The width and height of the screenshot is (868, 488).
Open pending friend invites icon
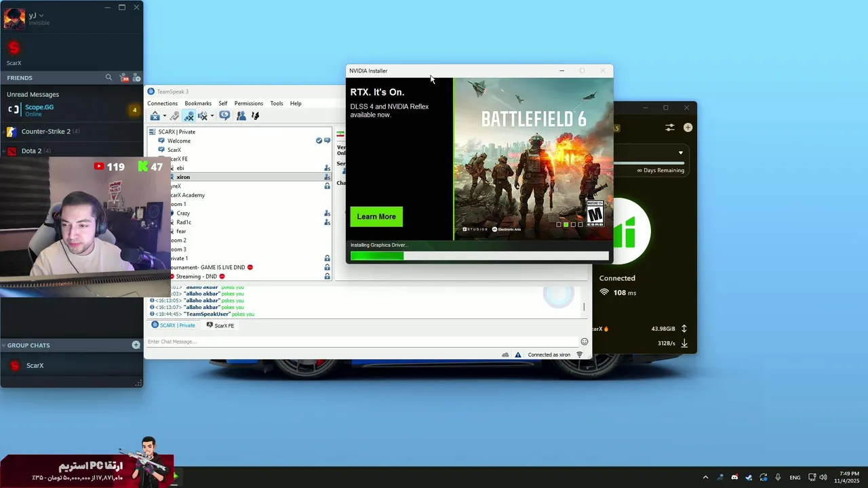[x=124, y=78]
